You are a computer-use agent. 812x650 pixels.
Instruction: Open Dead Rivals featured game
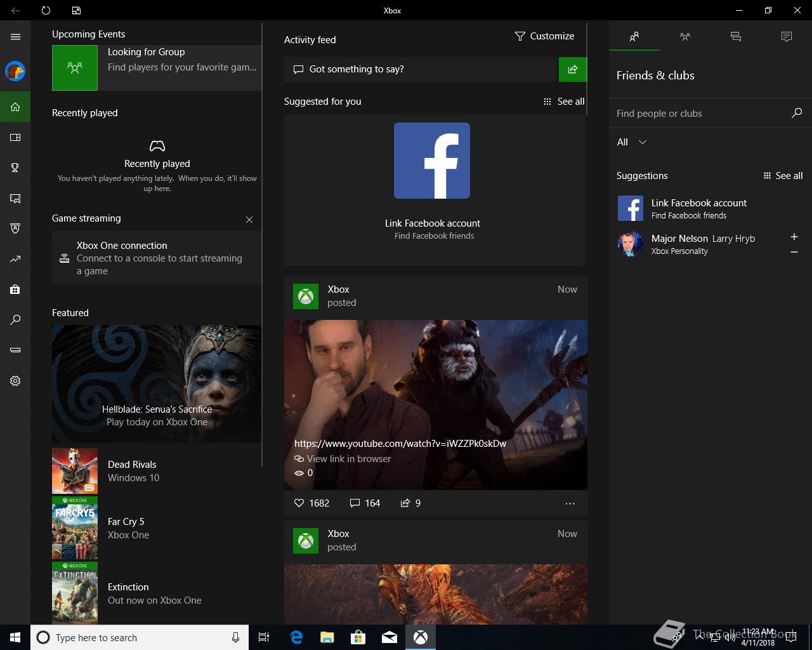coord(157,471)
